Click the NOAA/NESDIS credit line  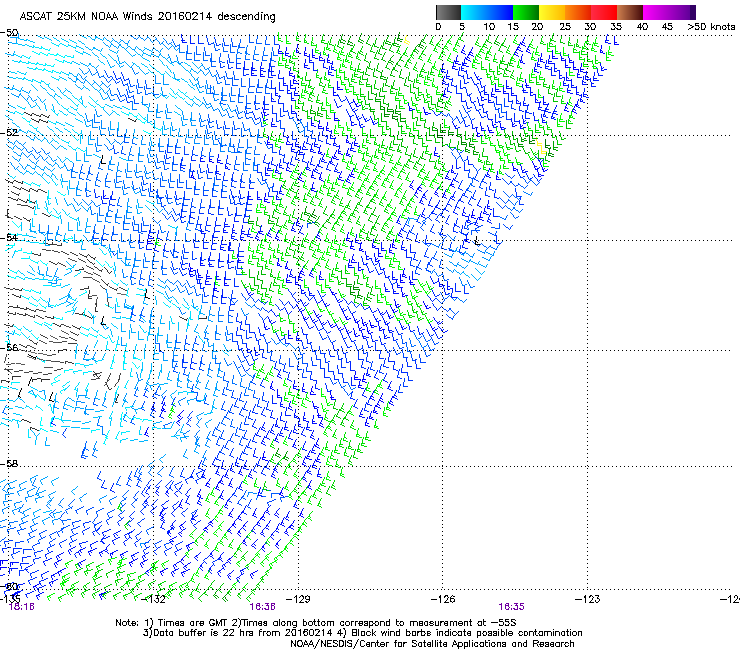pyautogui.click(x=432, y=644)
